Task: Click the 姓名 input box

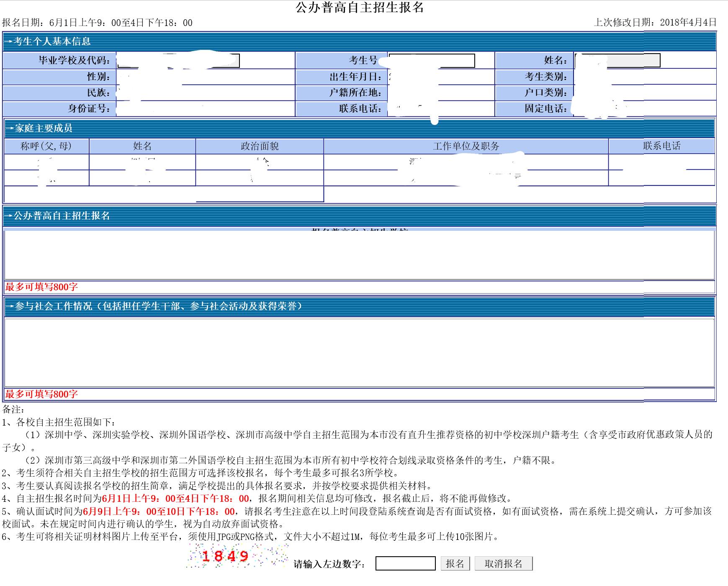Action: pos(617,61)
